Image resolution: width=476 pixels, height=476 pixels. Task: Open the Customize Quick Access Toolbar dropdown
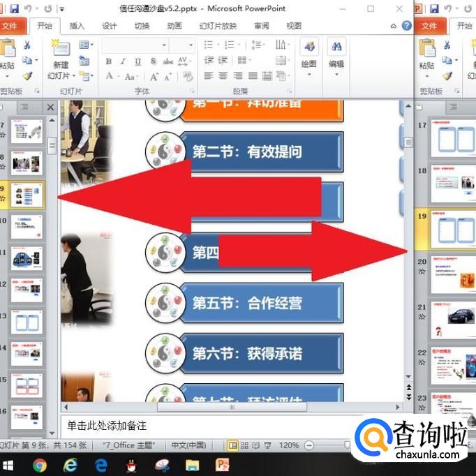click(62, 9)
